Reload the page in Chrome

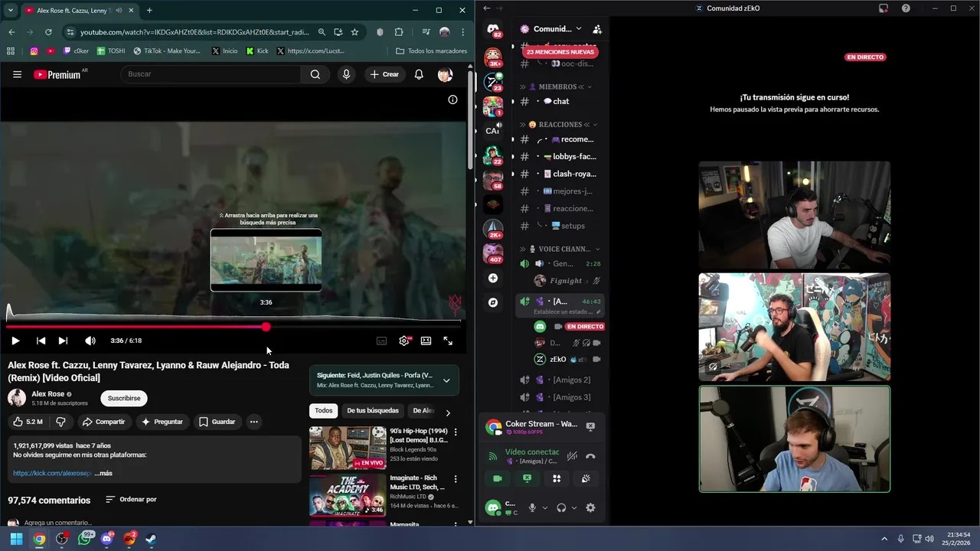point(48,32)
